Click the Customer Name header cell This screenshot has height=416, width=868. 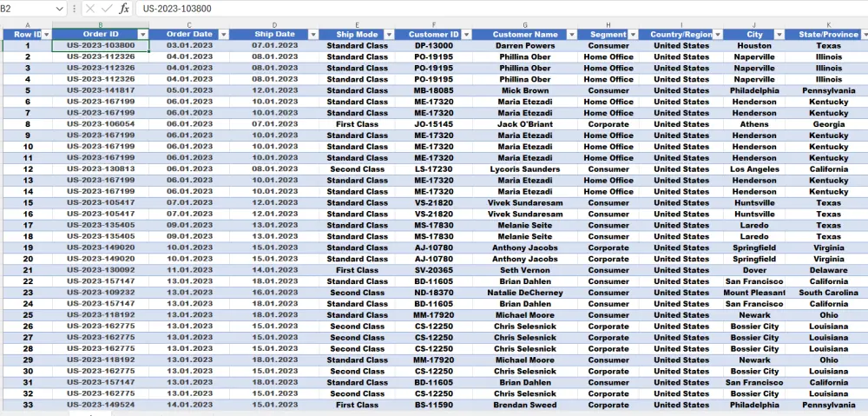pos(525,35)
